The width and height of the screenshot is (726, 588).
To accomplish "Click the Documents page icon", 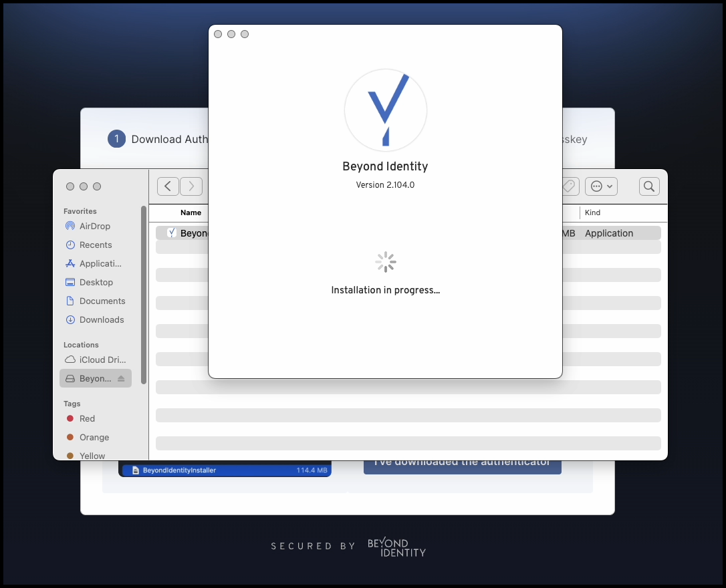I will [70, 301].
